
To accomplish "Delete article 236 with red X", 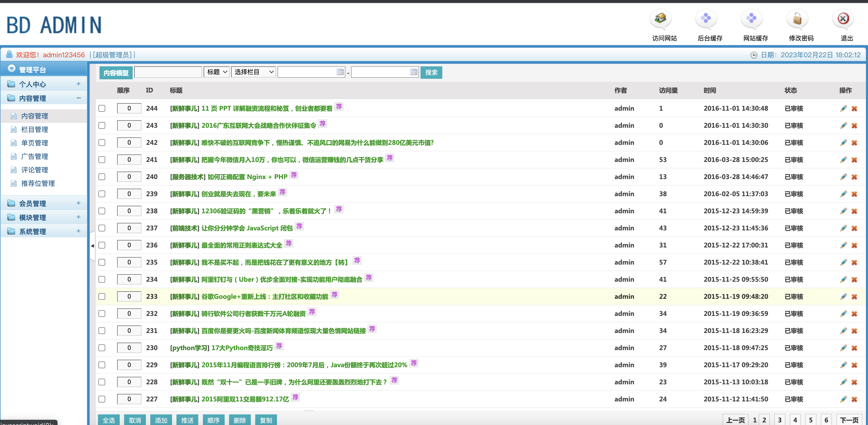I will tap(854, 245).
